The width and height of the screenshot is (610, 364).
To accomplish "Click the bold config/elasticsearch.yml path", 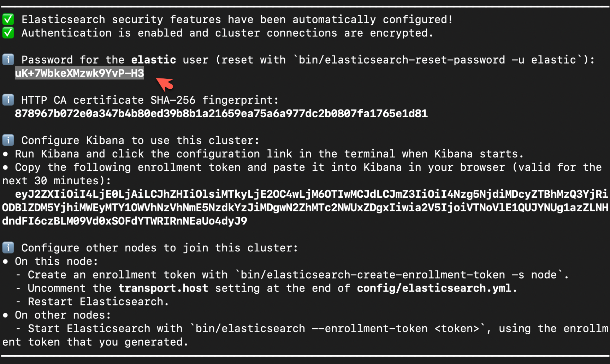I will click(434, 288).
